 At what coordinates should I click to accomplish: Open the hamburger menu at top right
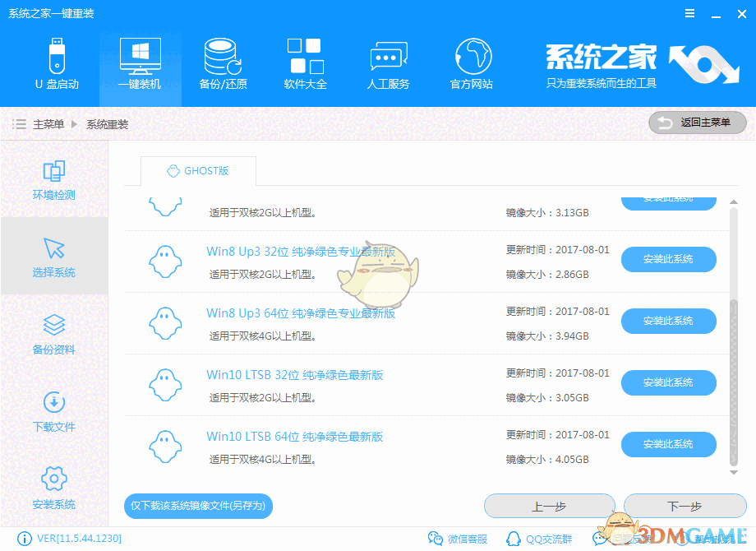pyautogui.click(x=689, y=13)
